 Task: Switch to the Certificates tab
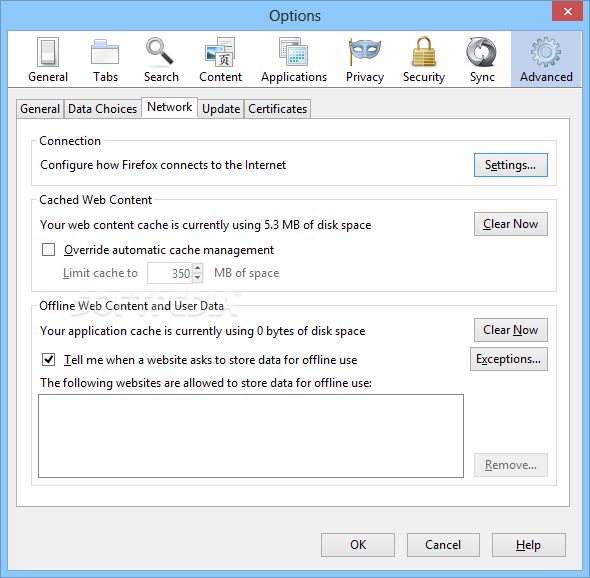click(277, 109)
